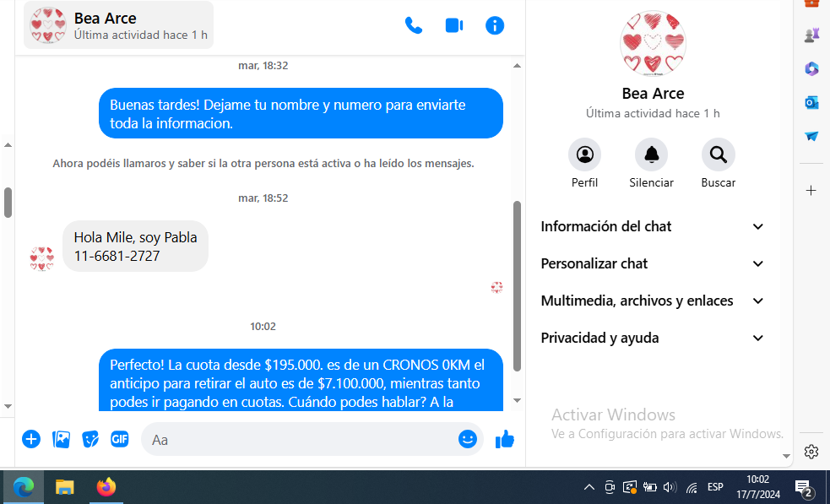The height and width of the screenshot is (504, 830).
Task: Open the emoji picker in message field
Action: coord(467,439)
